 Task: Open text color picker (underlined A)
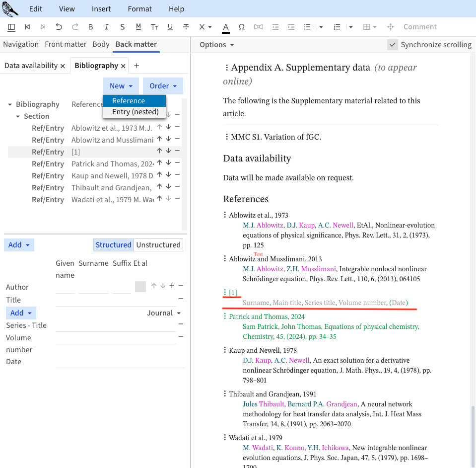pos(225,27)
